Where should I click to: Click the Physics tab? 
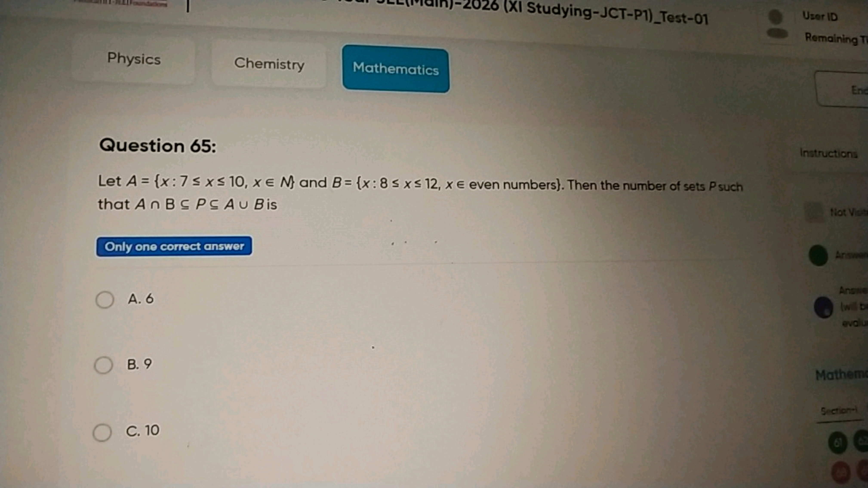(134, 58)
